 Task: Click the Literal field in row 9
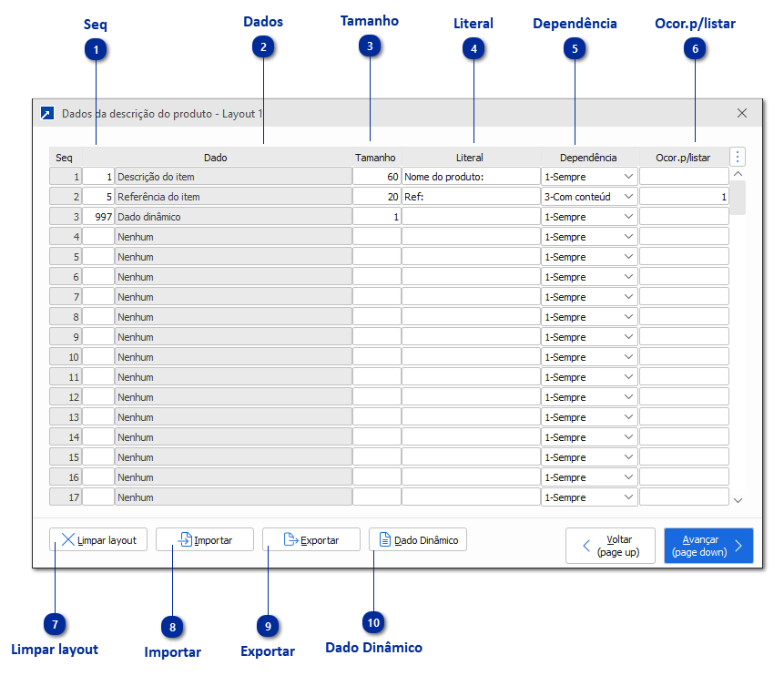tap(471, 337)
